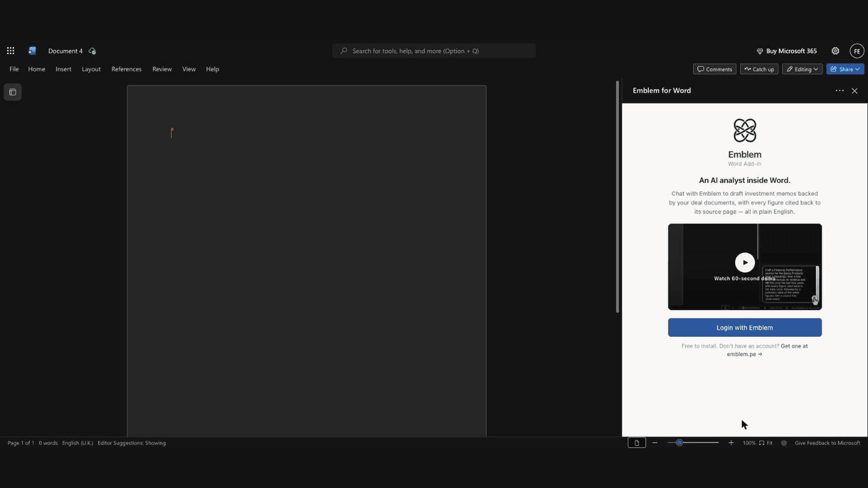868x488 pixels.
Task: Open the FE account avatar
Action: [x=857, y=51]
